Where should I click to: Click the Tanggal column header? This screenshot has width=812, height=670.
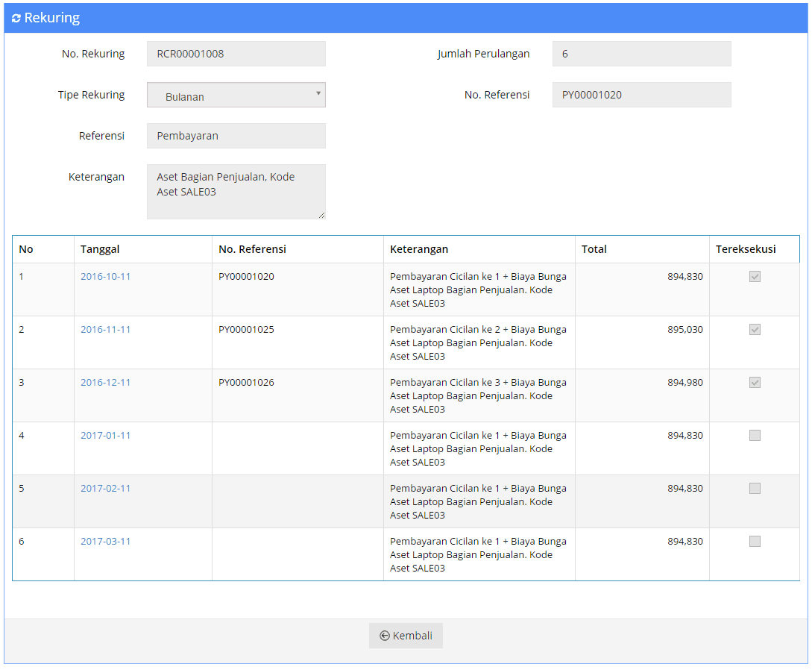click(100, 249)
